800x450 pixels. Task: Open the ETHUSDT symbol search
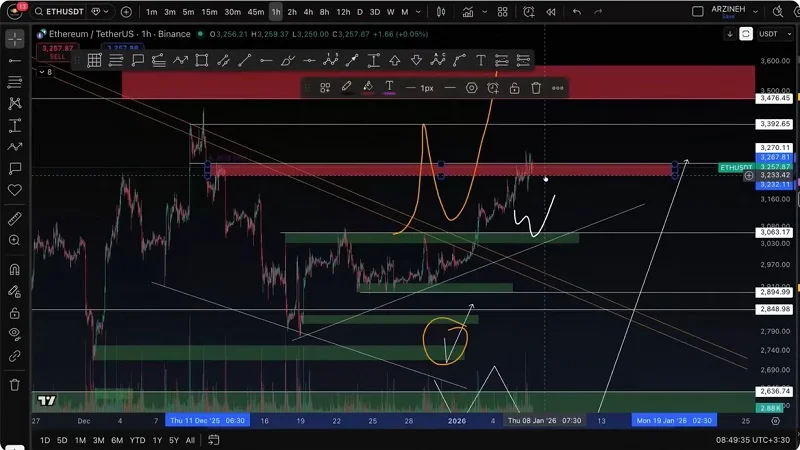[58, 12]
